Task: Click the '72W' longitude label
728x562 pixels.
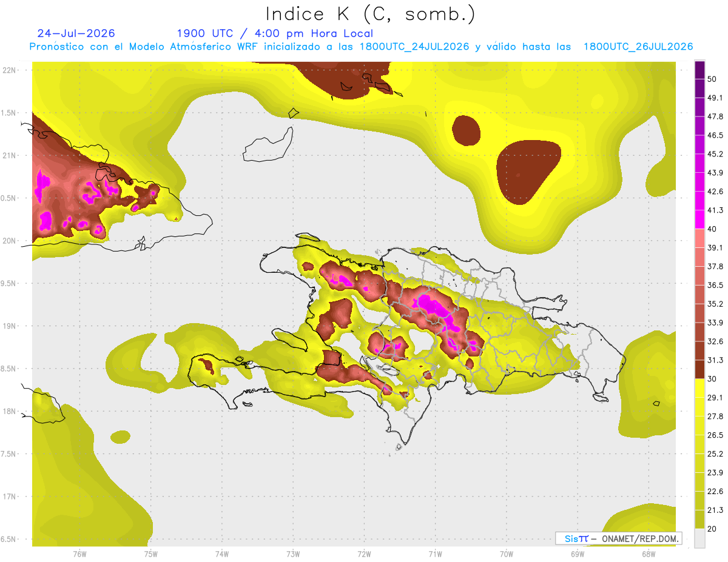Action: click(364, 554)
